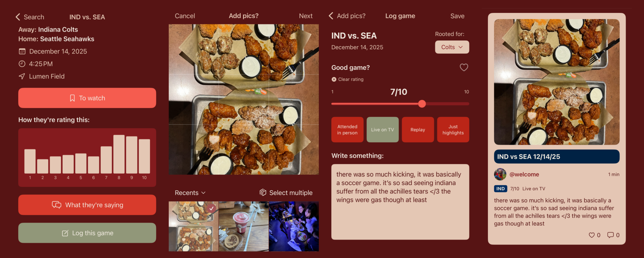
Task: Tap Next in the Add pics header
Action: tap(306, 16)
